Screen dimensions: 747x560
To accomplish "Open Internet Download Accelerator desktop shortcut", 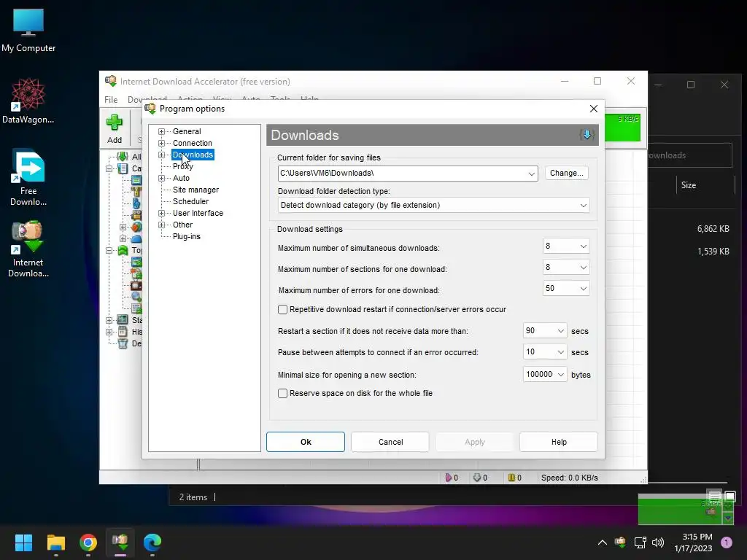I will click(x=28, y=249).
